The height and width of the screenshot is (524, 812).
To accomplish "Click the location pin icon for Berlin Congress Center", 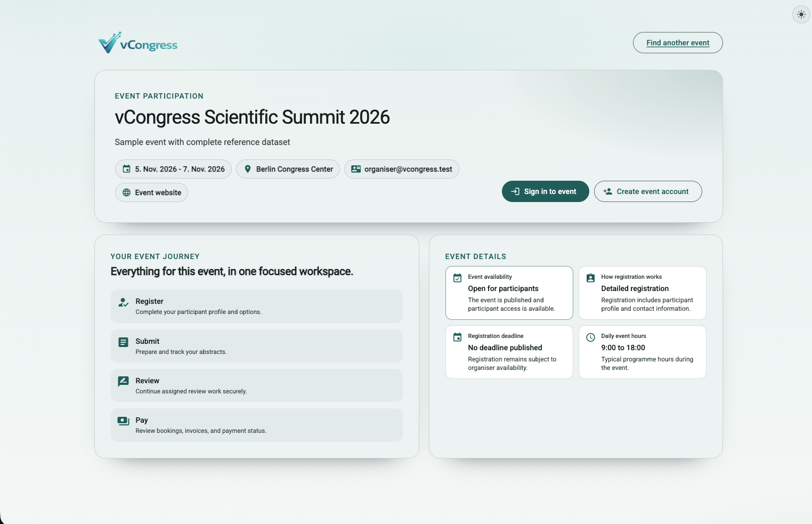I will [248, 169].
